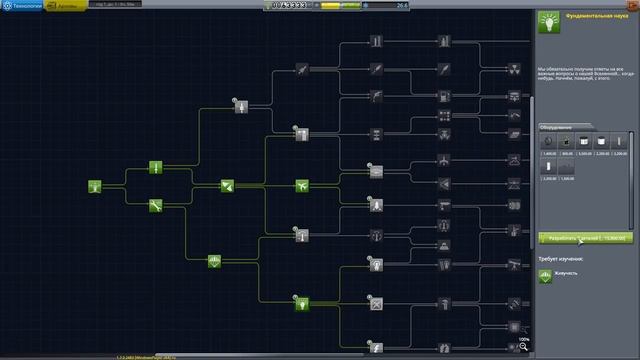This screenshot has height=360, width=640.
Task: Click the Требует изучения label
Action: pyautogui.click(x=560, y=259)
